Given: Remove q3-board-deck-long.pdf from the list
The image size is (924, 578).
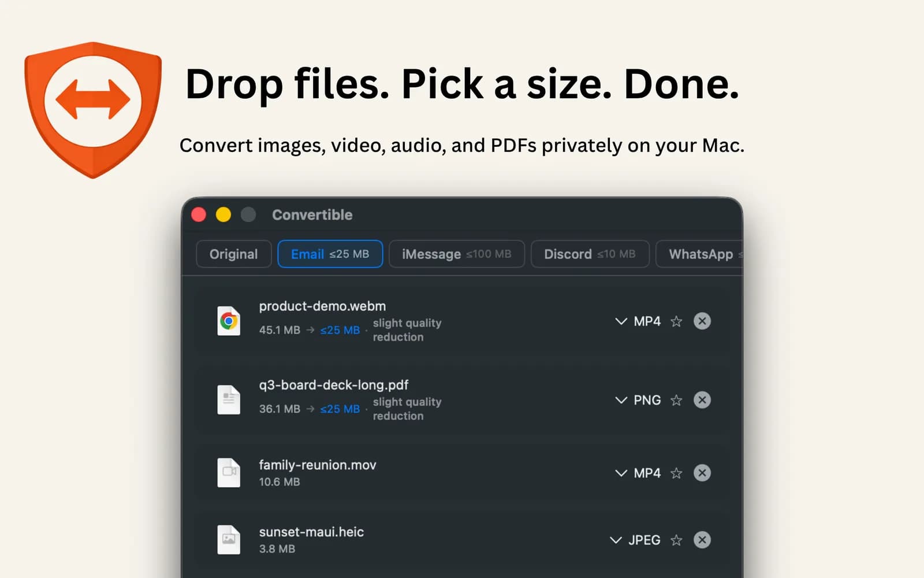Looking at the screenshot, I should [702, 400].
